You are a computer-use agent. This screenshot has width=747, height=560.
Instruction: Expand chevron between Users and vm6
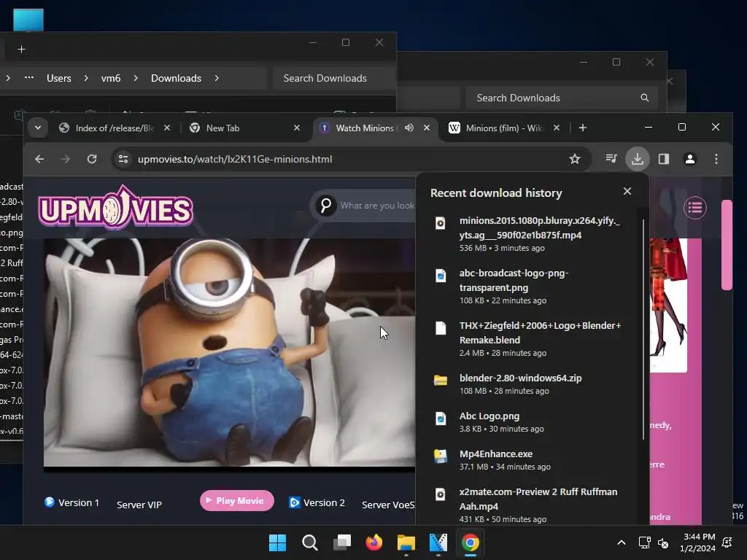(x=86, y=78)
